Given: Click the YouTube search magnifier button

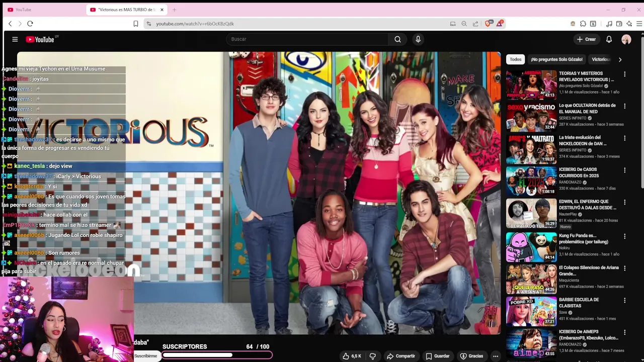Looking at the screenshot, I should pos(397,39).
